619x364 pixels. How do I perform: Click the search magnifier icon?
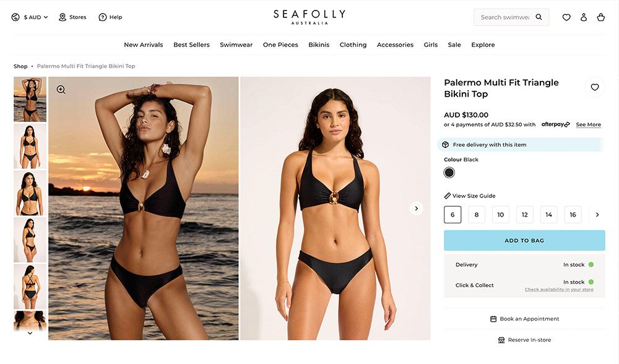tap(539, 17)
